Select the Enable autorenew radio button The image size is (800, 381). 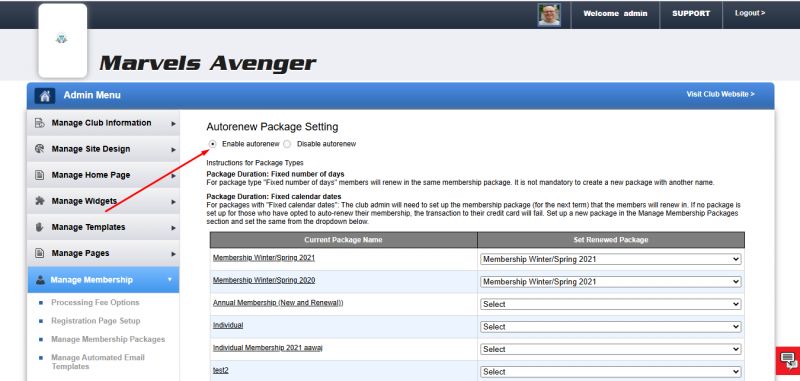(x=213, y=144)
